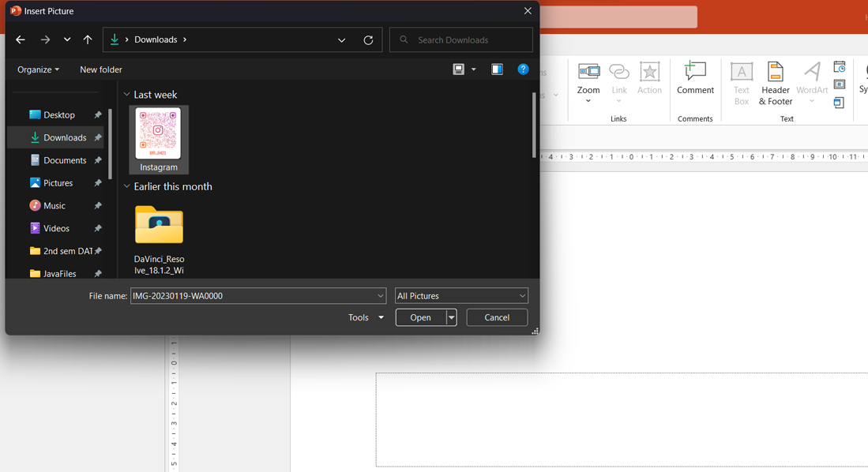Click the Text Box ribbon icon
The height and width of the screenshot is (472, 868).
(x=741, y=84)
